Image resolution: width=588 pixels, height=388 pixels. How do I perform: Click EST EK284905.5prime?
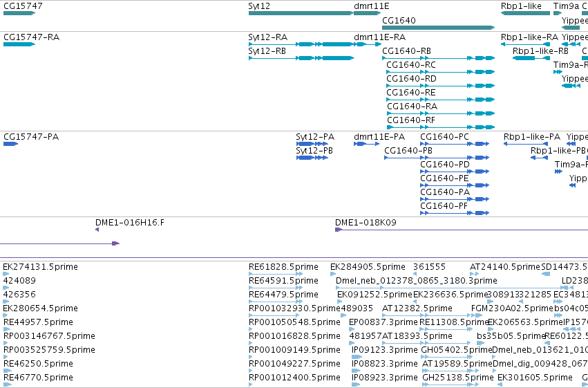pyautogui.click(x=368, y=267)
